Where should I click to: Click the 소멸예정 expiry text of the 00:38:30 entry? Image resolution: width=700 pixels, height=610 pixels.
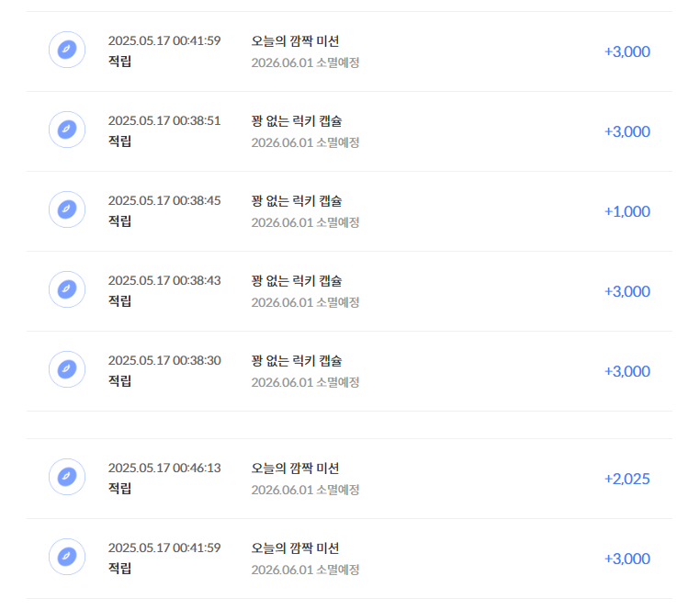[x=338, y=383]
